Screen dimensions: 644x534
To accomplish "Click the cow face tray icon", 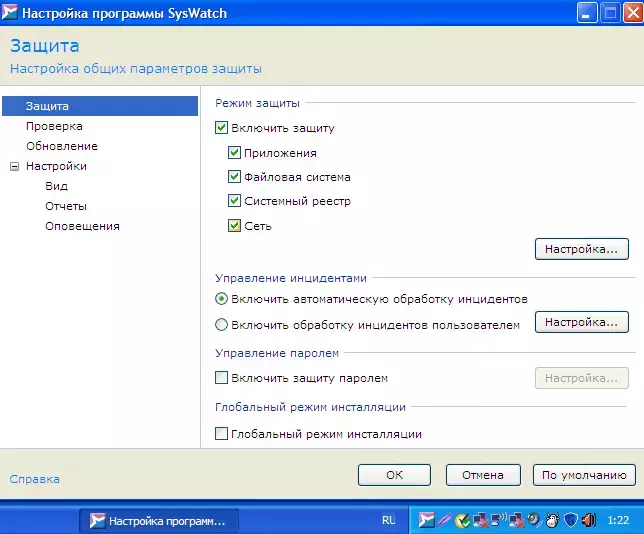I will (552, 520).
